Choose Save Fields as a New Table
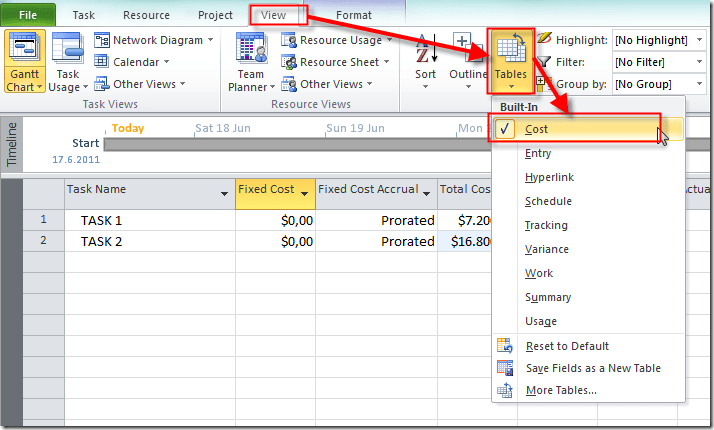This screenshot has width=714, height=430. click(592, 368)
